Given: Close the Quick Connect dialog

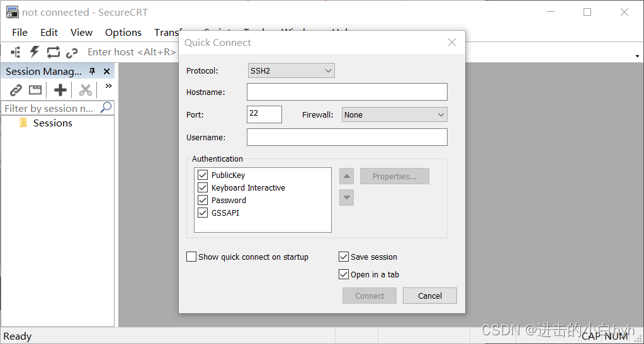Looking at the screenshot, I should tap(452, 42).
